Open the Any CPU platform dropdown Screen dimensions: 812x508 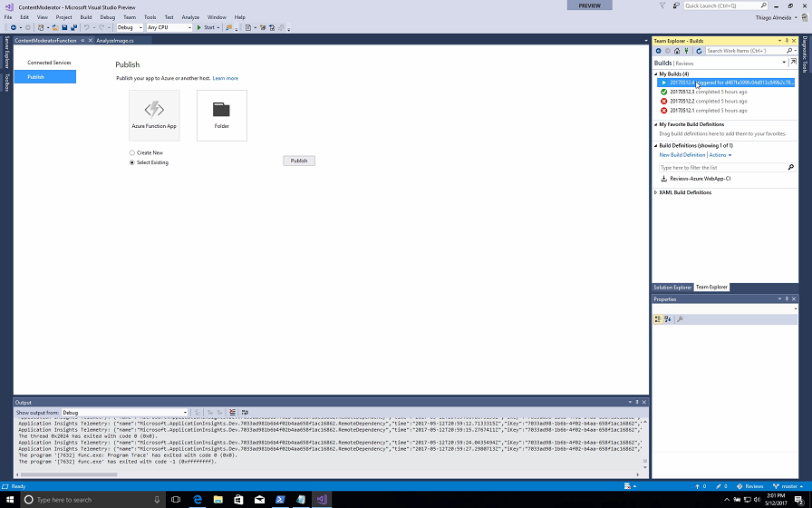pyautogui.click(x=169, y=27)
